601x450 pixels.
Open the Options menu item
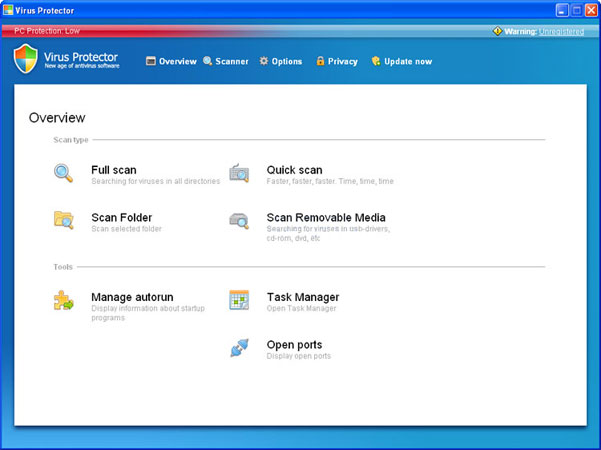tap(281, 61)
